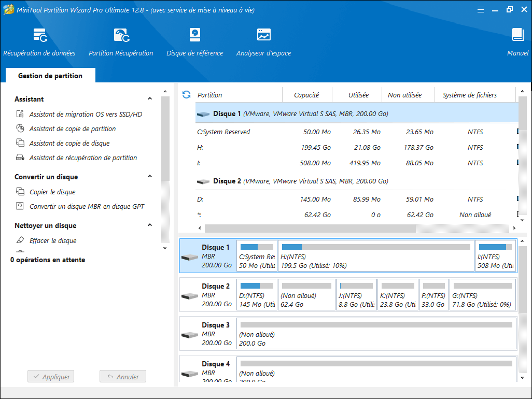Select the unallocated space on Disque 2
Viewport: 532px width, 399px height.
[306, 294]
